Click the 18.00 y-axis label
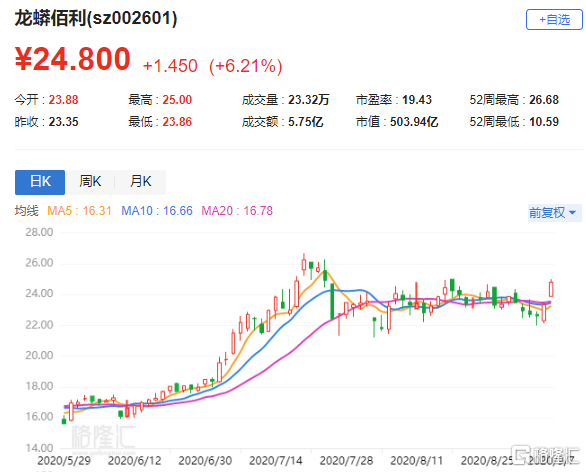The width and height of the screenshot is (586, 472). pos(39,386)
